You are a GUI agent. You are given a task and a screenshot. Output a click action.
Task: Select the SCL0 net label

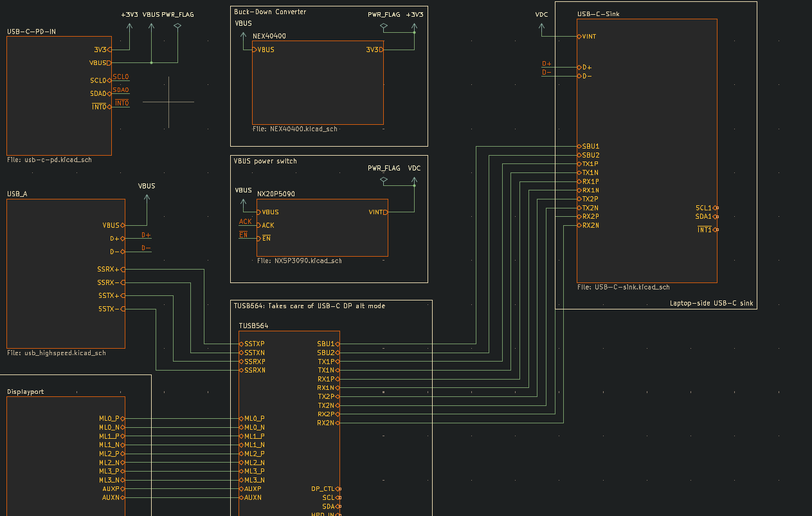tap(121, 77)
